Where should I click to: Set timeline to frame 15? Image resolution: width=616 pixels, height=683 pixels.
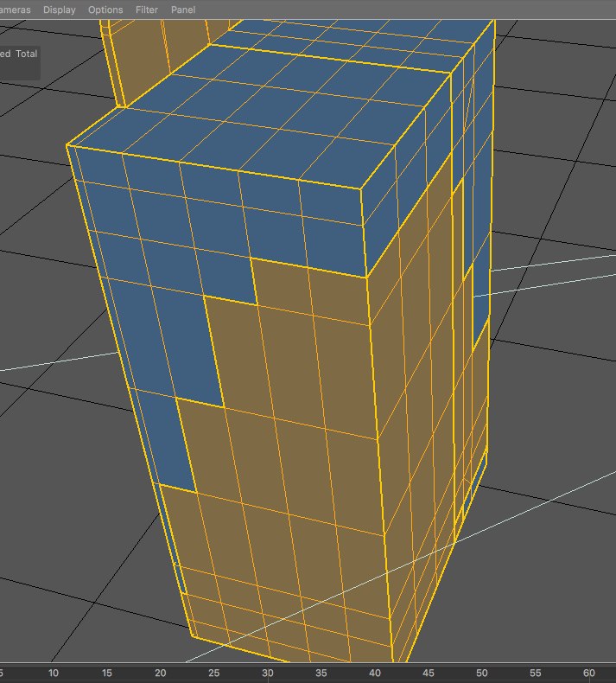[x=106, y=673]
